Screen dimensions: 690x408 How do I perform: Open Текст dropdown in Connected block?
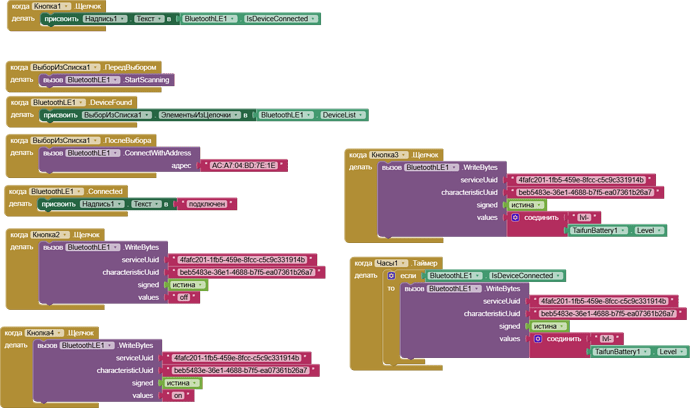146,204
